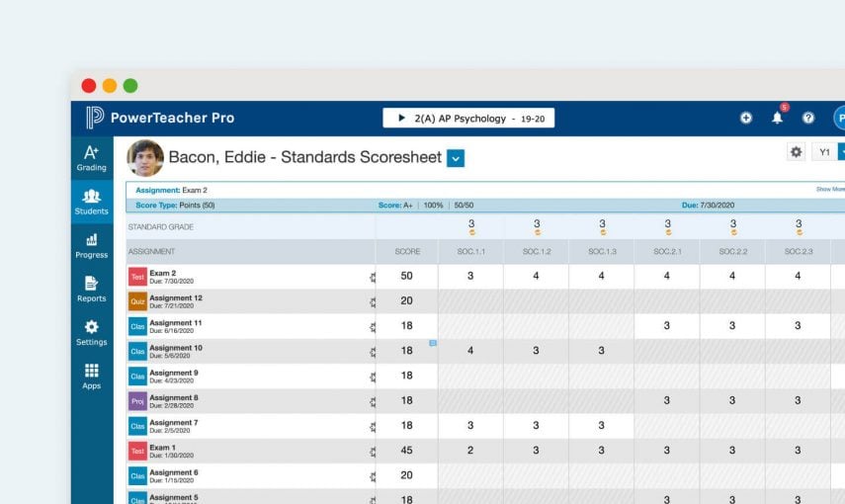Image resolution: width=845 pixels, height=504 pixels.
Task: Open the Grading section in sidebar
Action: (x=92, y=158)
